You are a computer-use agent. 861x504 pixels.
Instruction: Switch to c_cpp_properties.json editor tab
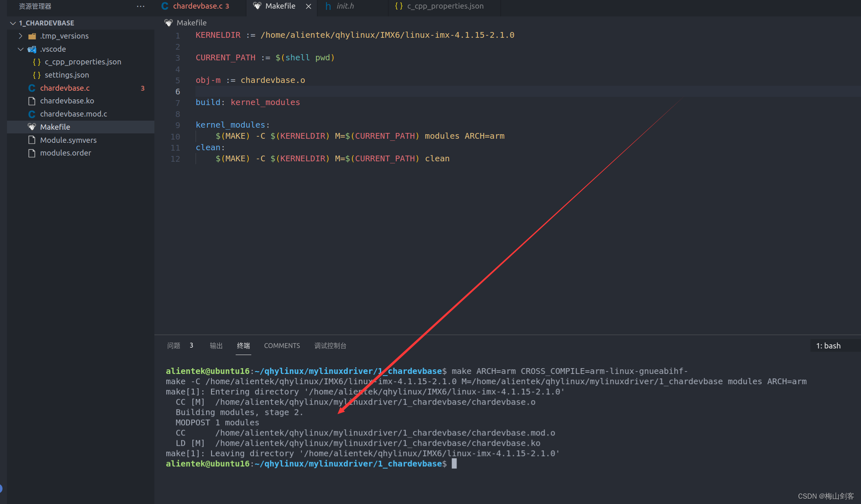[445, 6]
